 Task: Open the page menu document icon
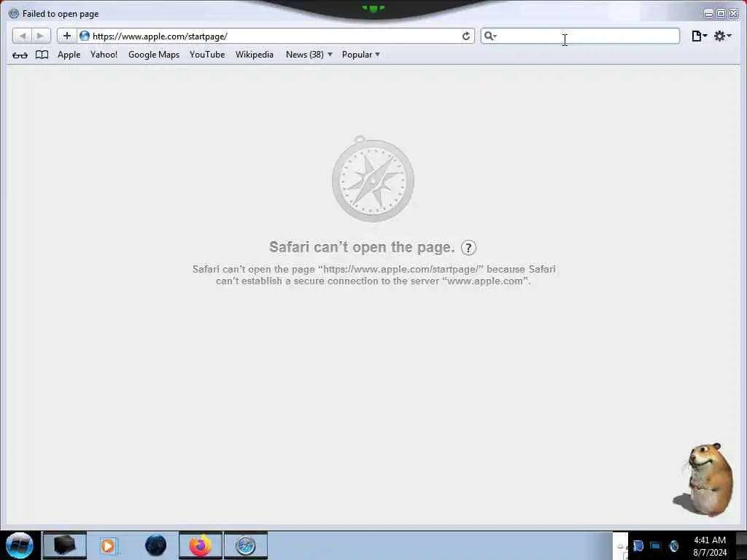[699, 36]
